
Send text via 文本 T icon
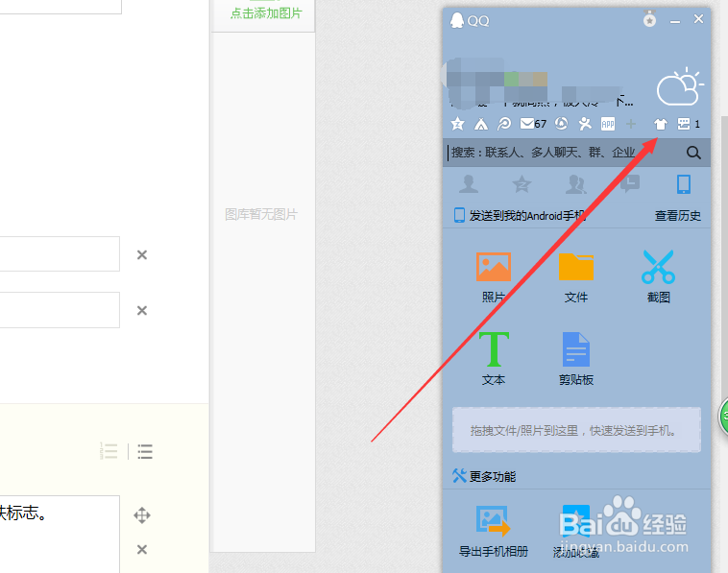pyautogui.click(x=494, y=359)
